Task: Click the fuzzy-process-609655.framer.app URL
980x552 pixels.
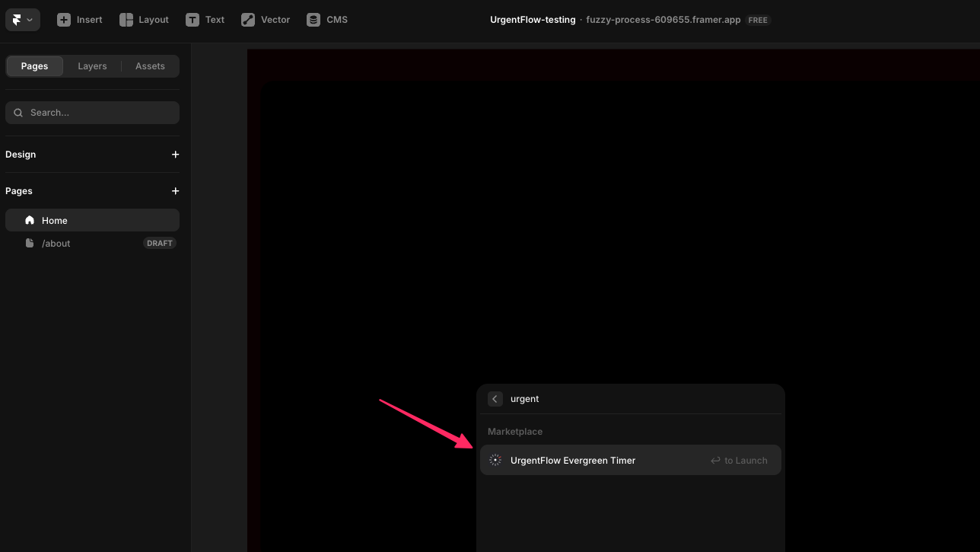Action: (663, 20)
